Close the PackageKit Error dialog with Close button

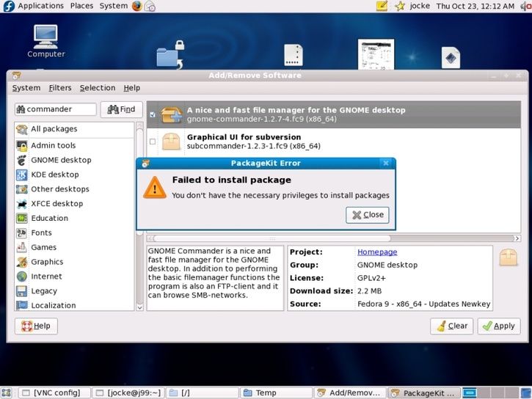368,215
